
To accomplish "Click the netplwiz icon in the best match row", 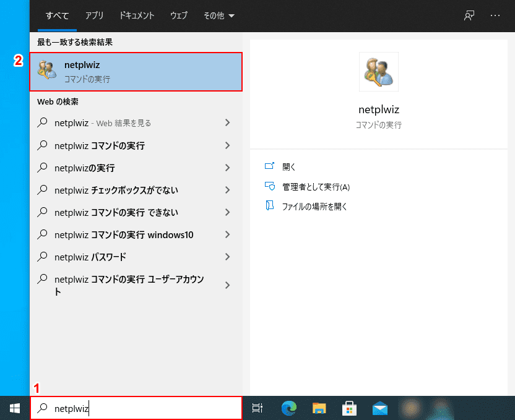I will click(47, 69).
